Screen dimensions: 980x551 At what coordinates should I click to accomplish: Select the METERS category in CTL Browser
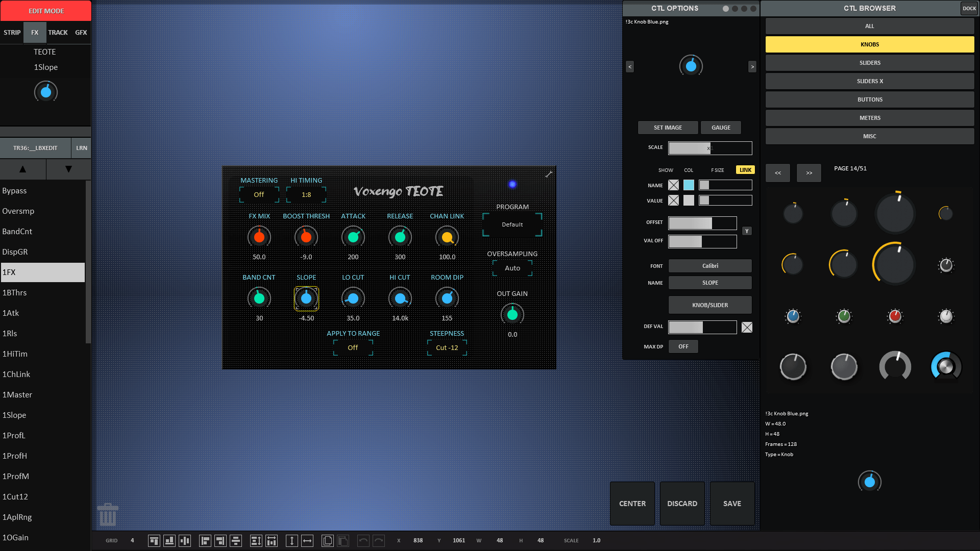coord(870,118)
